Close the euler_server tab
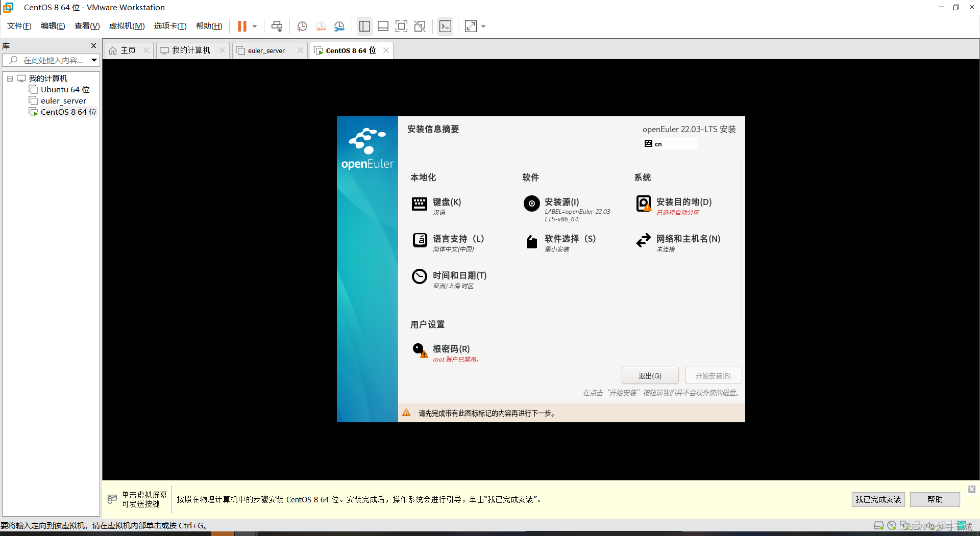The height and width of the screenshot is (536, 980). click(300, 50)
